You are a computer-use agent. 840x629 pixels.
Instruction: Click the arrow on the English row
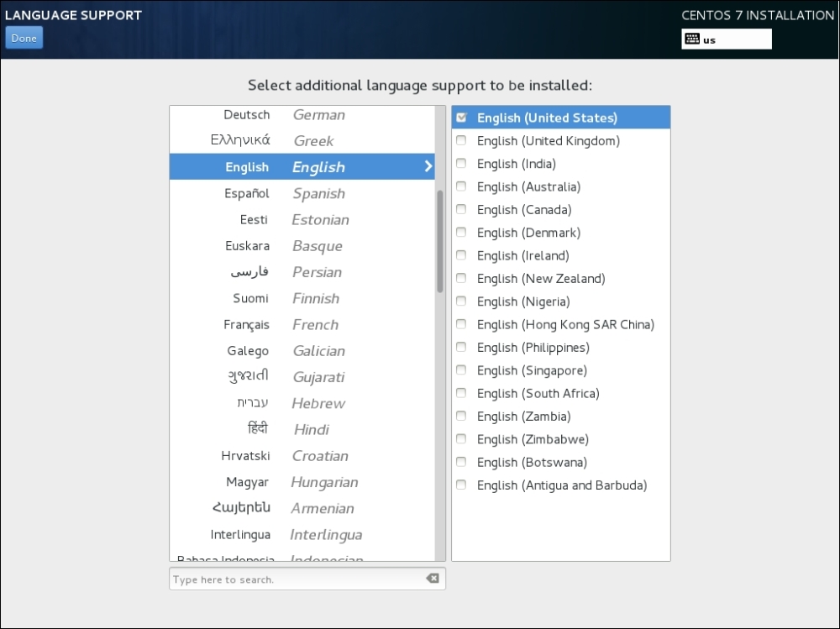click(x=428, y=166)
